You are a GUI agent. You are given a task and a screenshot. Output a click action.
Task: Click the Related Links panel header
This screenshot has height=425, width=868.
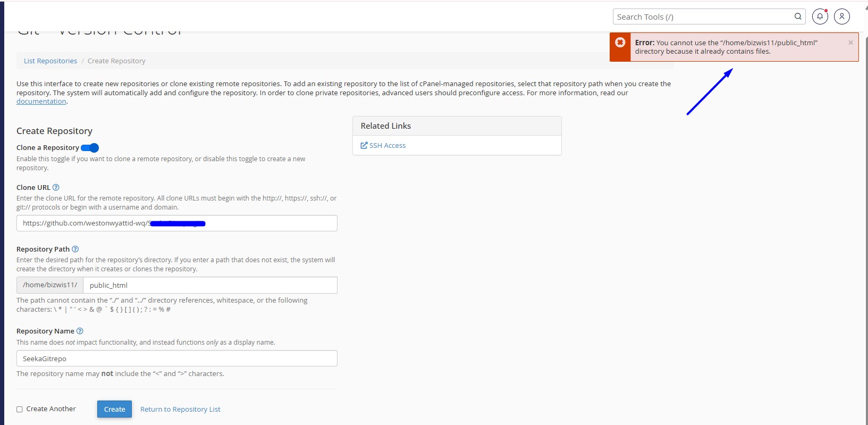[x=457, y=126]
